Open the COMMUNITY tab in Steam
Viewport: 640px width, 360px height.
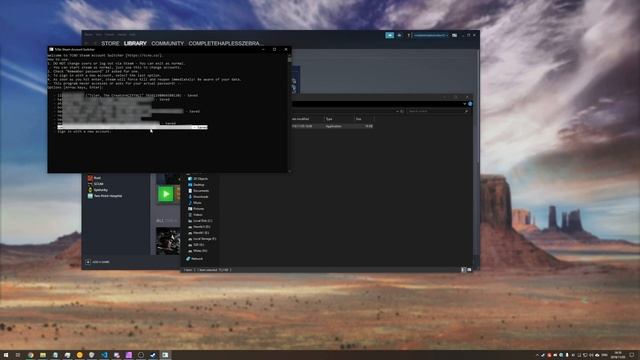[167, 43]
